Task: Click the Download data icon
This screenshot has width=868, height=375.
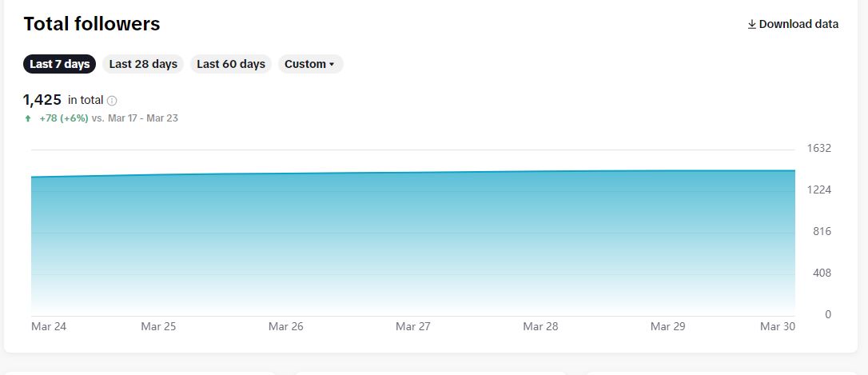Action: [x=752, y=24]
